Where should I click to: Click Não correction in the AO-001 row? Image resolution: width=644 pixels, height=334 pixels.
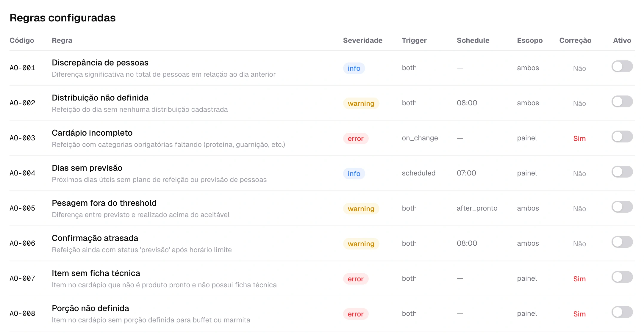(579, 68)
